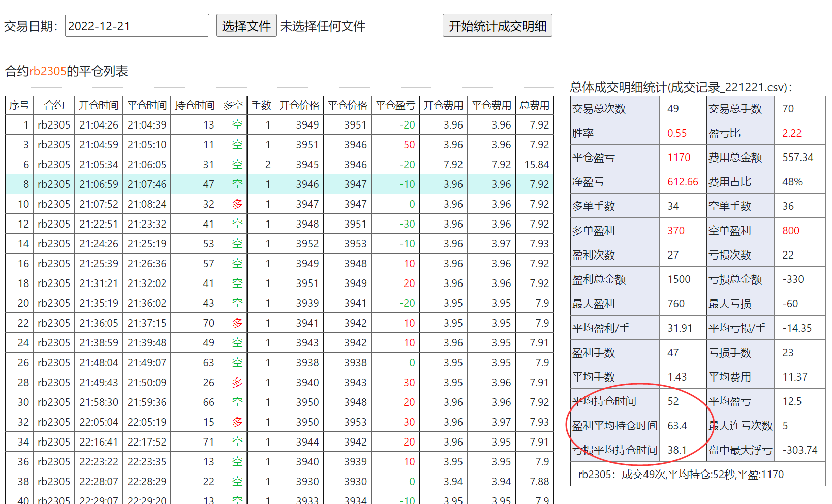The width and height of the screenshot is (832, 504).
Task: Click the orange rb2305 contract name in heading
Action: point(48,71)
